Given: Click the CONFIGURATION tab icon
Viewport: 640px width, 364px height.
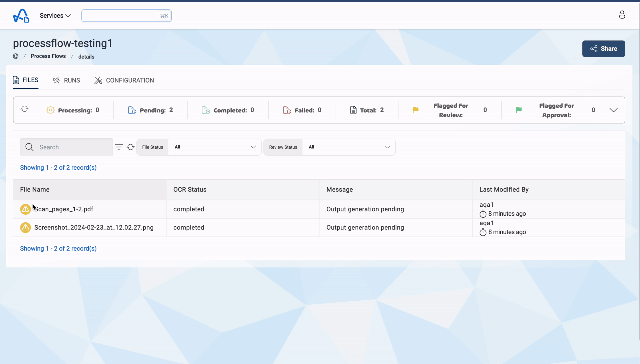Looking at the screenshot, I should click(98, 80).
